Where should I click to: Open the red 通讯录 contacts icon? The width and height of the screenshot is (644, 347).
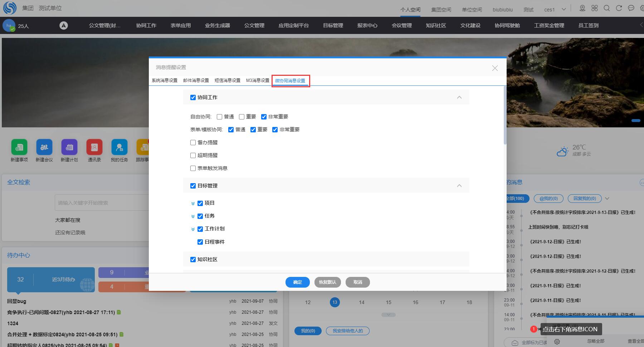point(94,147)
